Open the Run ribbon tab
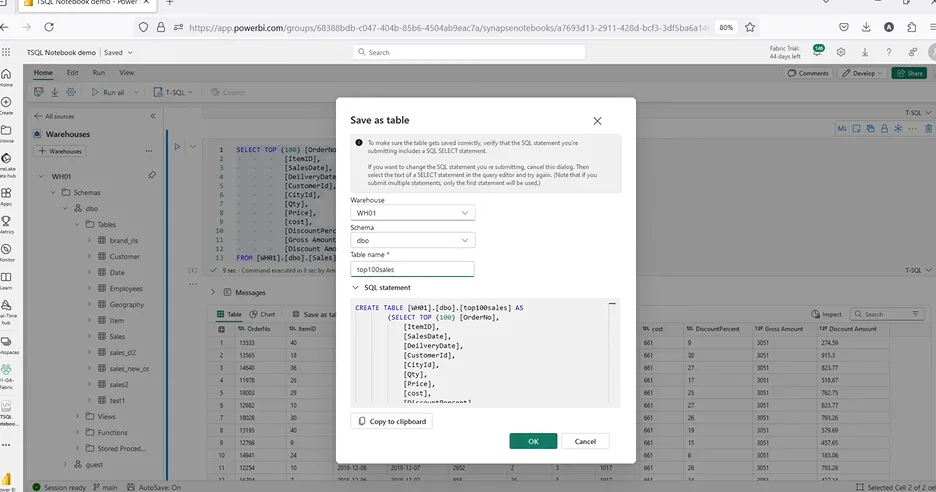This screenshot has width=936, height=492. coord(98,72)
